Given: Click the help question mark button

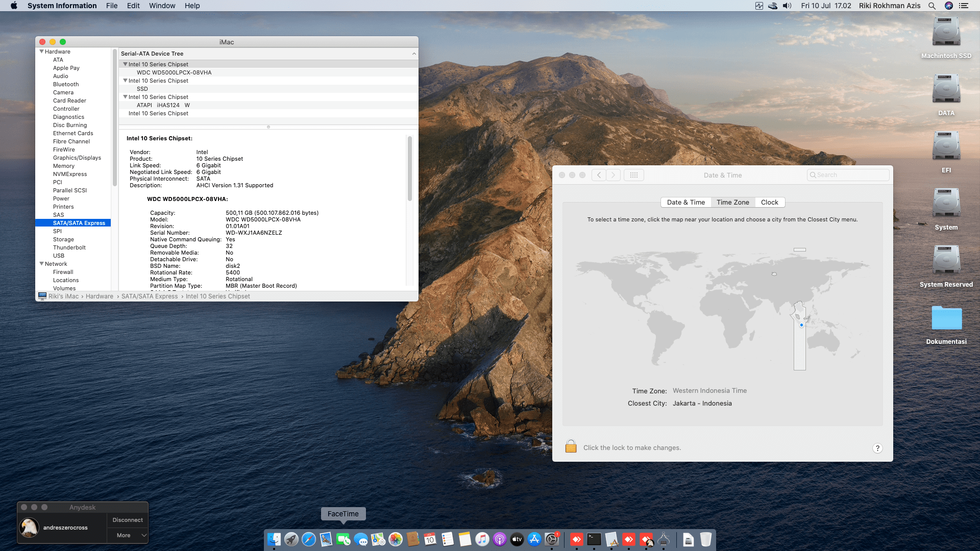Looking at the screenshot, I should pos(877,448).
